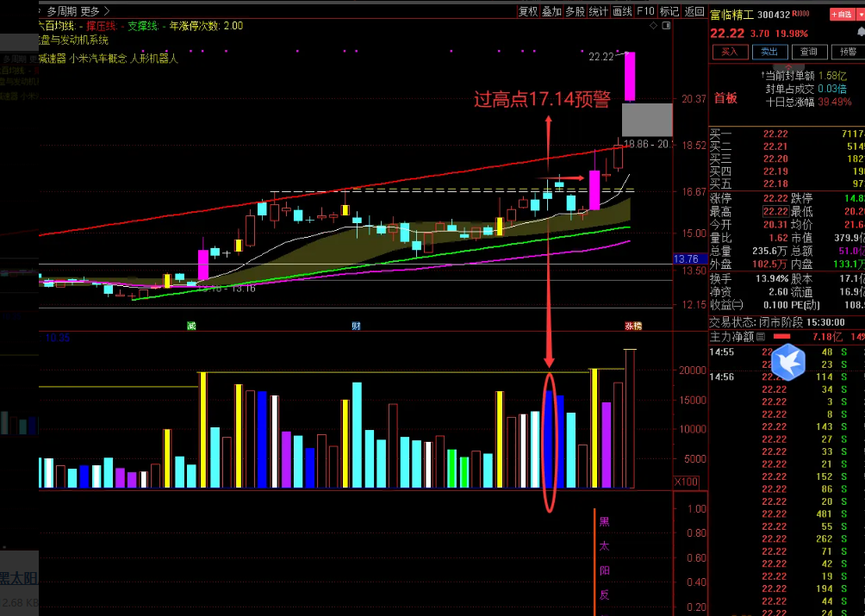The width and height of the screenshot is (865, 616).
Task: Click the 收益(三) quarter toggle
Action: coord(728,304)
